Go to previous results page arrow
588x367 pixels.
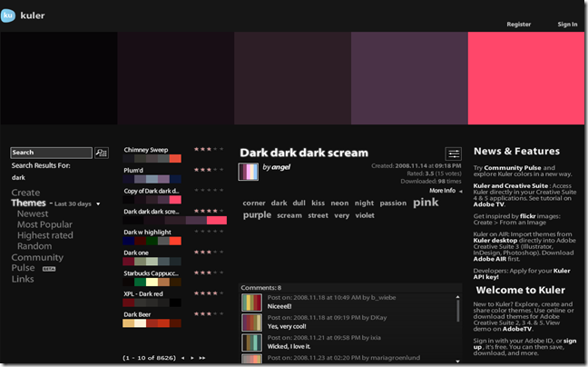click(x=182, y=358)
